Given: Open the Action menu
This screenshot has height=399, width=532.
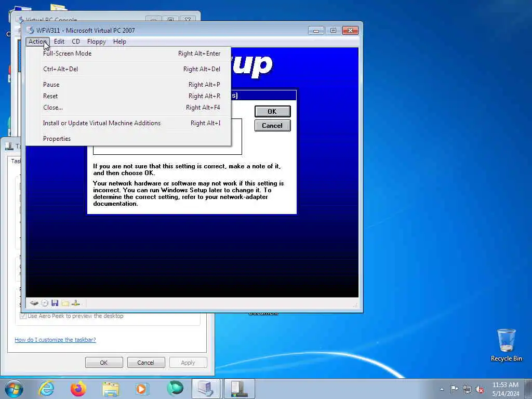Looking at the screenshot, I should coord(37,42).
